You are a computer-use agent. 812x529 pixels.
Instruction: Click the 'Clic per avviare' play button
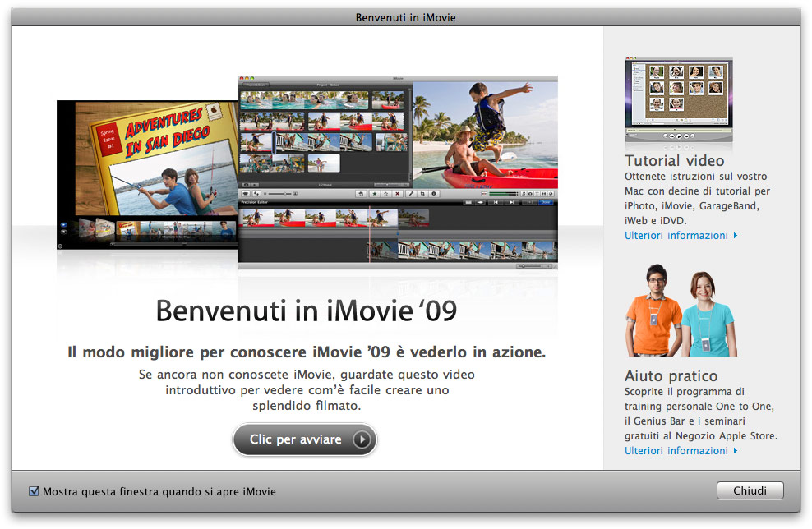304,439
